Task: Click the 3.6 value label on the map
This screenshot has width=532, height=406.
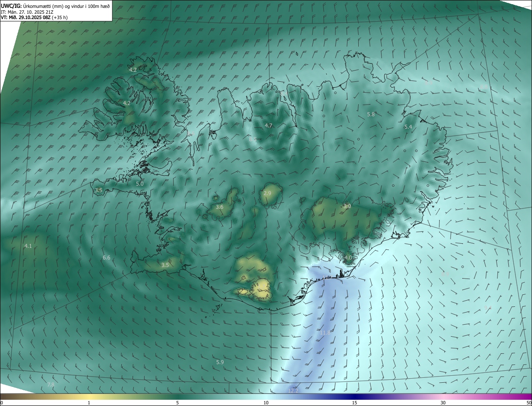Action: pyautogui.click(x=219, y=207)
